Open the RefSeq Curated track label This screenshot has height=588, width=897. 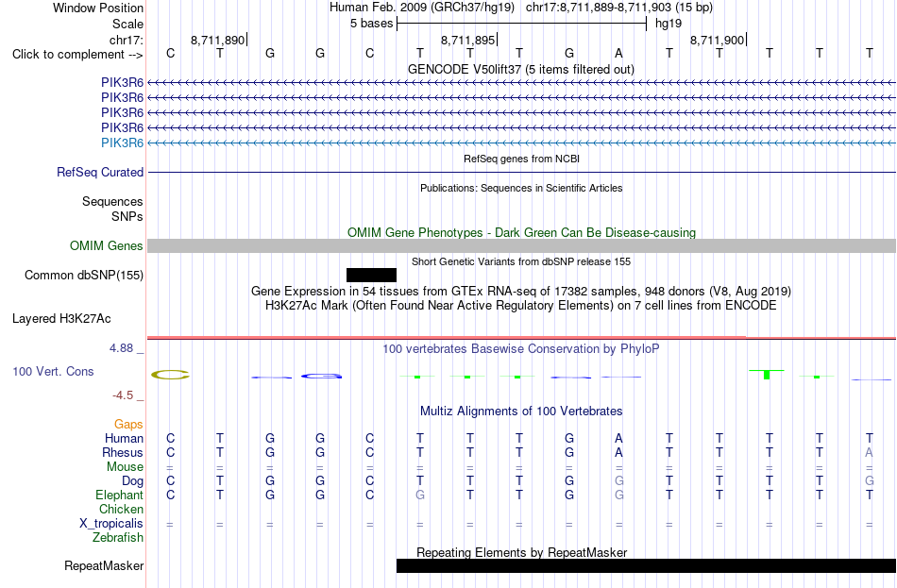(100, 172)
